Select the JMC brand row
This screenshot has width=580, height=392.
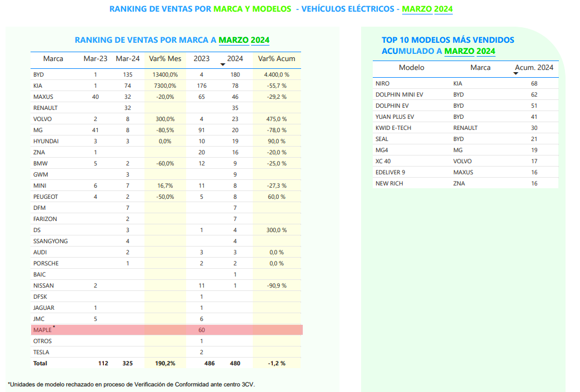(x=166, y=318)
